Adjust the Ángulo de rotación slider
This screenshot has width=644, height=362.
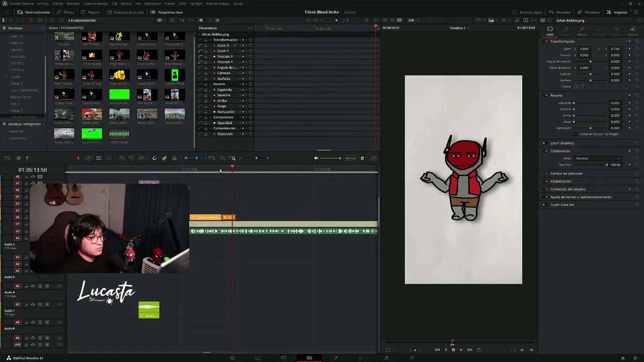(x=590, y=61)
